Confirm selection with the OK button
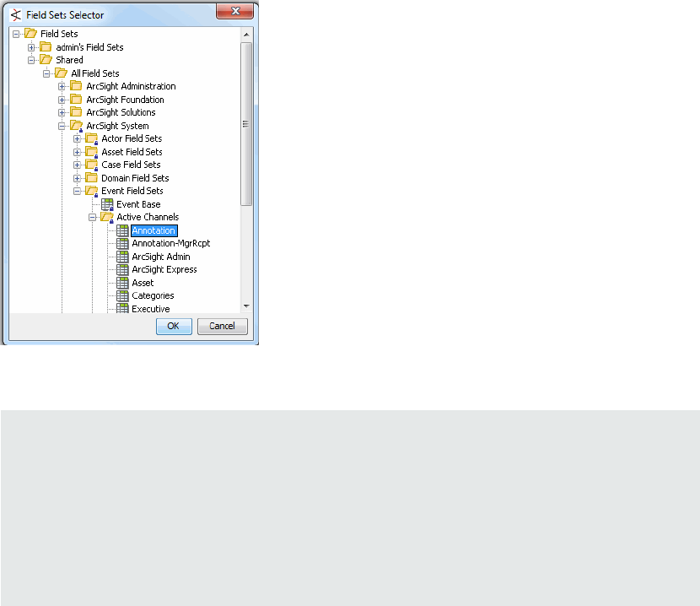The height and width of the screenshot is (606, 700). pos(174,327)
